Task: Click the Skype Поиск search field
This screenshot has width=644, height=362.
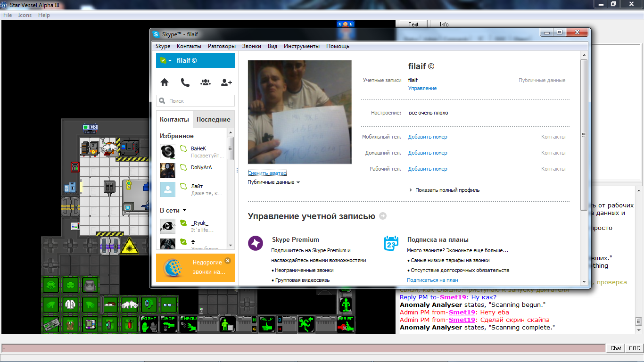Action: pos(195,100)
